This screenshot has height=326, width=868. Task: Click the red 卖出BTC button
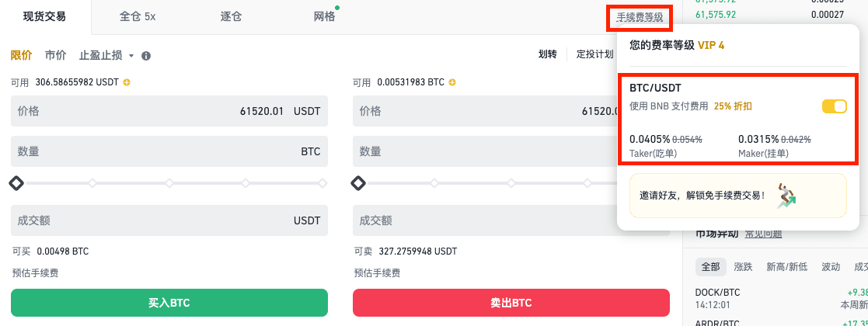(511, 302)
